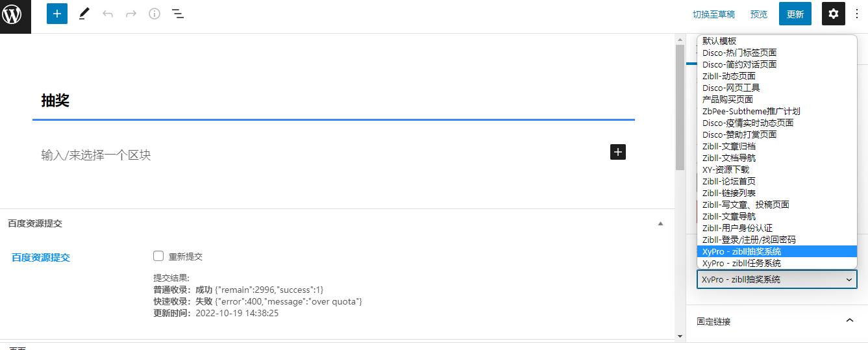The height and width of the screenshot is (350, 868).
Task: Open the three-dot options menu
Action: point(857,14)
